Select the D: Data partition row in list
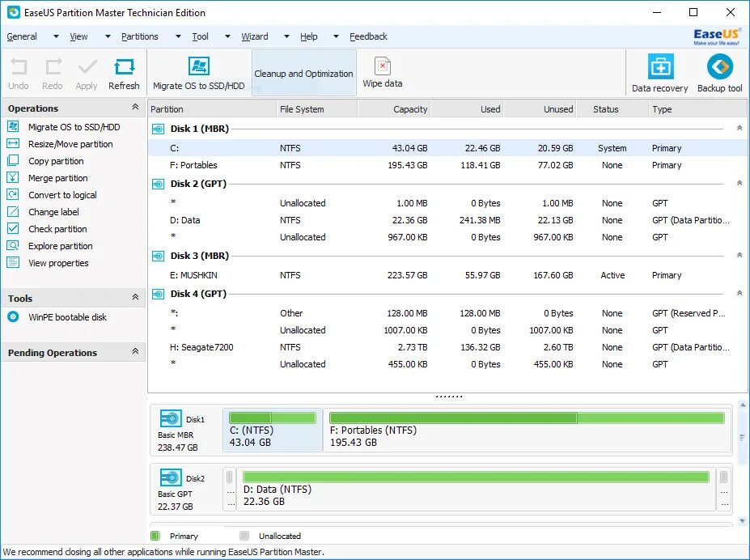Viewport: 750px width, 560px height. [447, 220]
